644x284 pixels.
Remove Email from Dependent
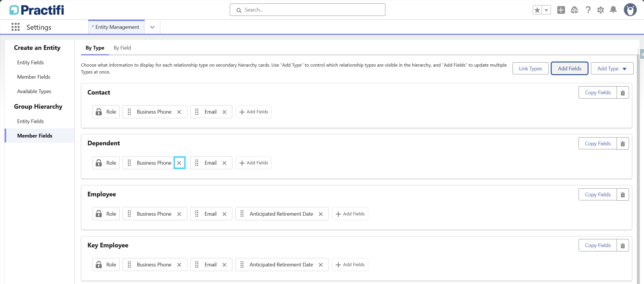point(224,163)
